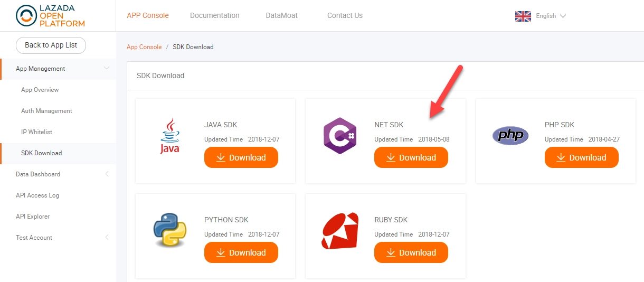Image resolution: width=644 pixels, height=282 pixels.
Task: Open the Documentation tab
Action: (x=215, y=15)
